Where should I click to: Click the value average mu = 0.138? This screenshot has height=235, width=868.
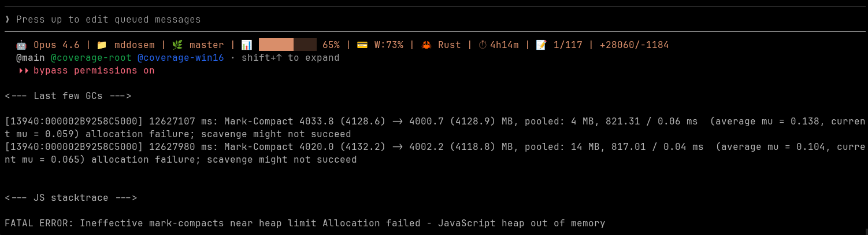(x=767, y=122)
